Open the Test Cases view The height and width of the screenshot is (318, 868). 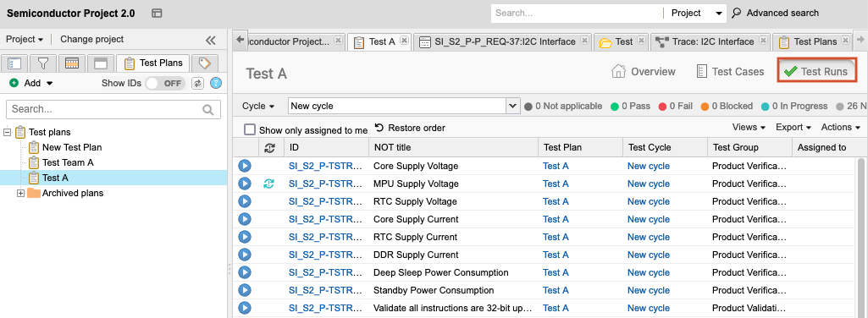730,71
